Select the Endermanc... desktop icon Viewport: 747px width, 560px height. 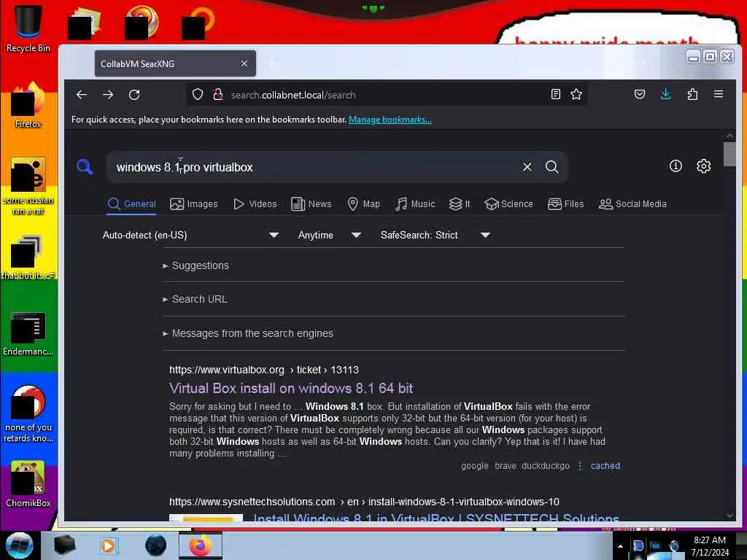click(x=28, y=333)
